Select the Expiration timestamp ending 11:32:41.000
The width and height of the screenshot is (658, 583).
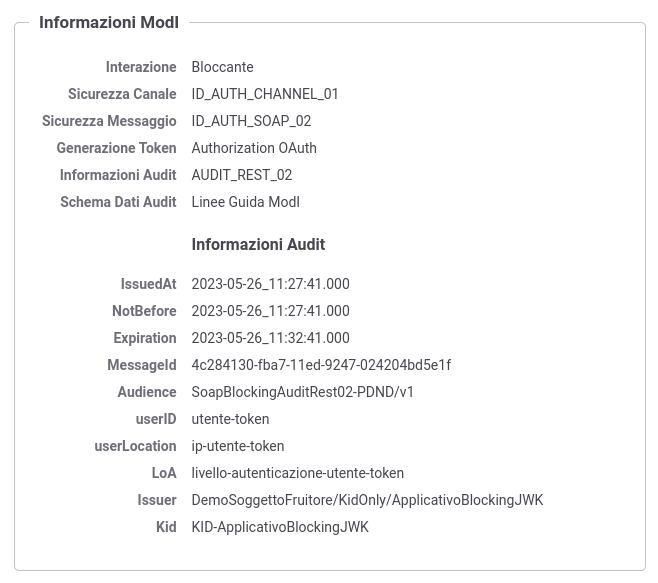270,338
